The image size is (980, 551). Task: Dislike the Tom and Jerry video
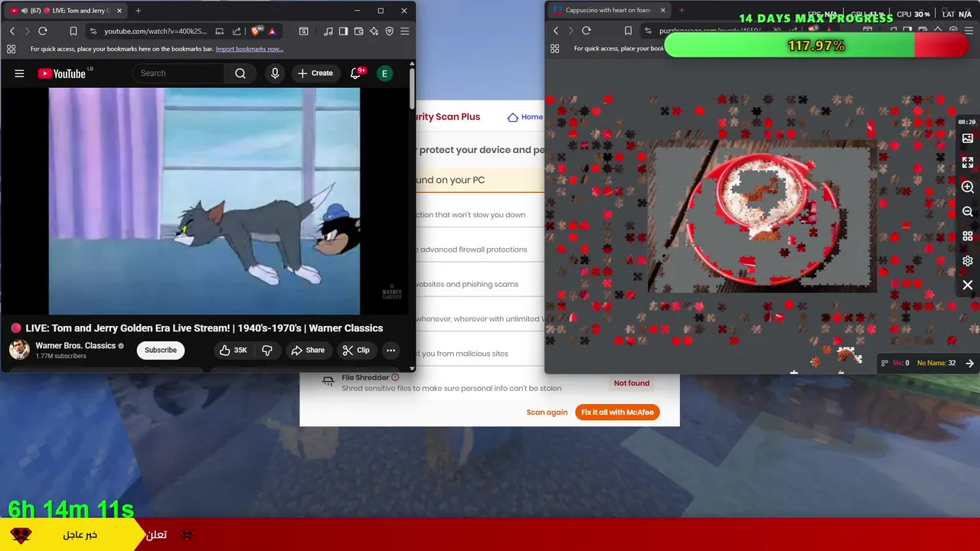click(267, 350)
